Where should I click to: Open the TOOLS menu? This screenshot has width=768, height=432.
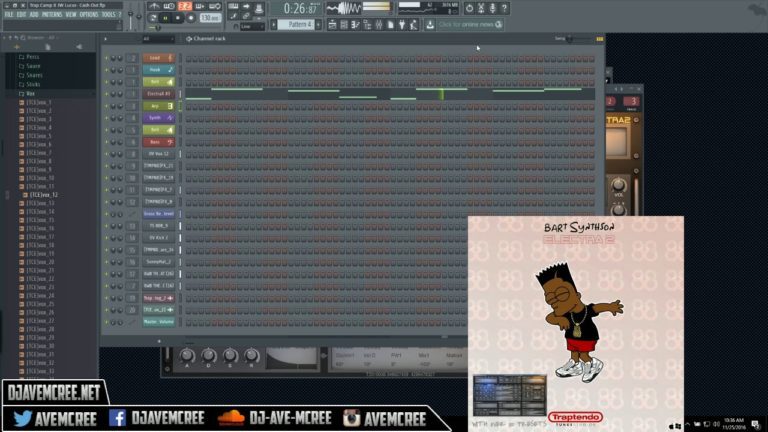[108, 15]
